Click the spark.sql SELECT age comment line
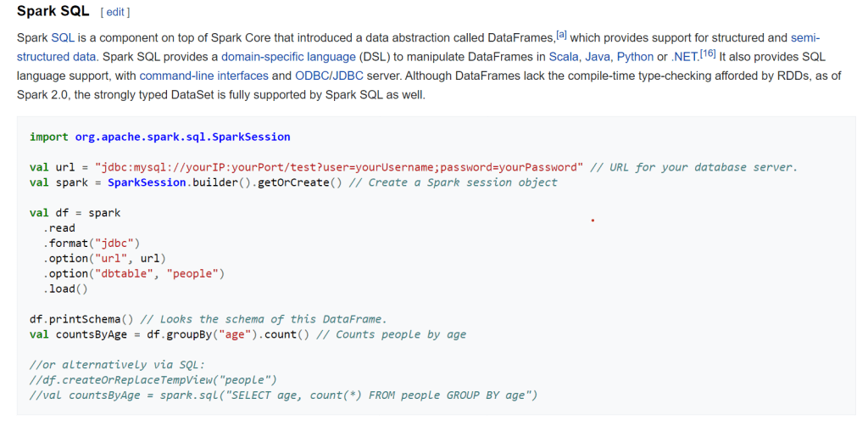 tap(283, 395)
